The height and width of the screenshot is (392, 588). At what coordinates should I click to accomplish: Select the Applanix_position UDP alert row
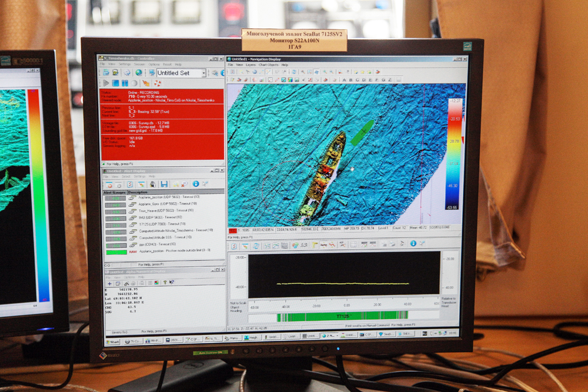[x=165, y=197]
